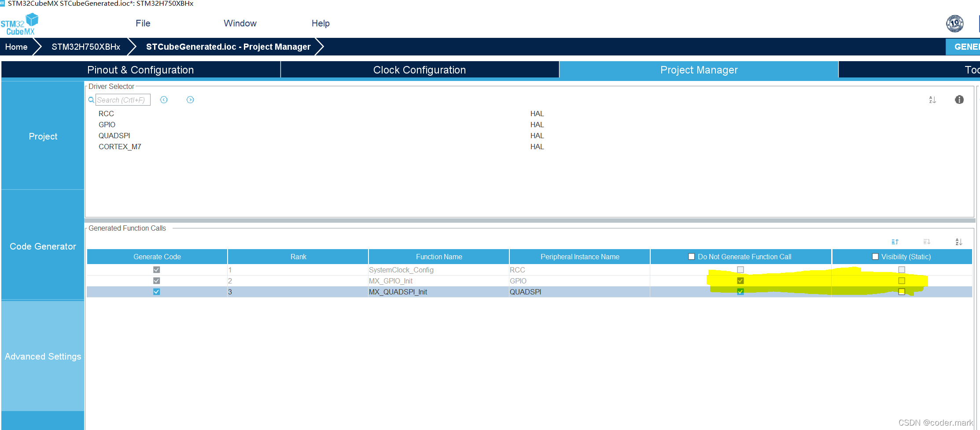Click the Generate Code button
980x430 pixels.
pyautogui.click(x=963, y=47)
